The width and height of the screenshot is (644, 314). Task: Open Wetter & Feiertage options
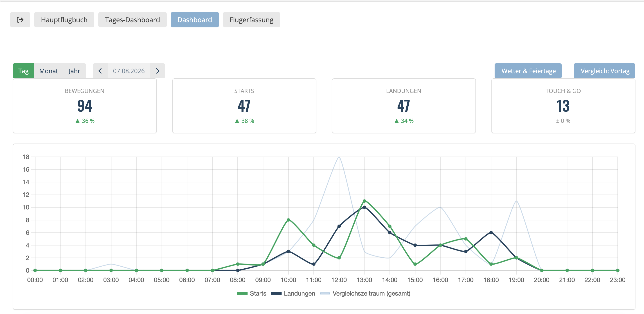pyautogui.click(x=528, y=71)
